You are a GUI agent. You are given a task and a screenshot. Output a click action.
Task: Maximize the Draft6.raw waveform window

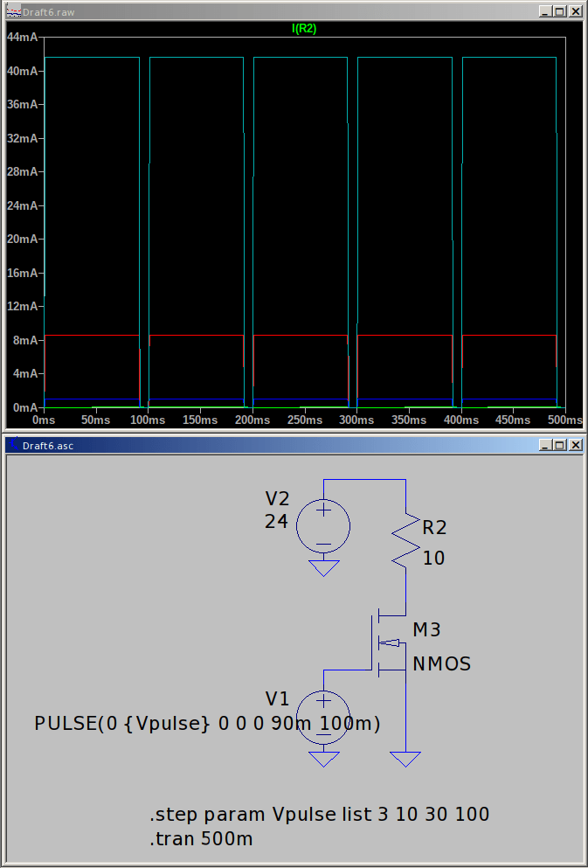coord(560,11)
